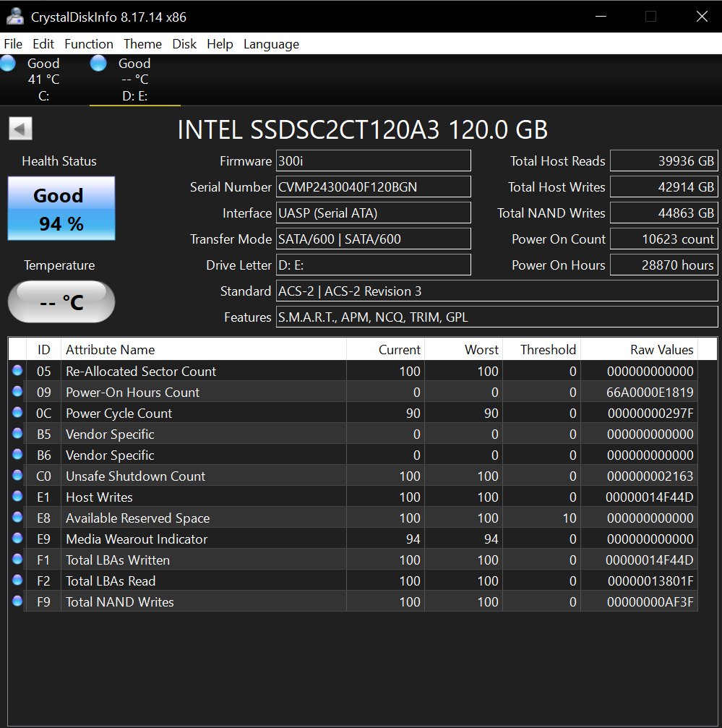The width and height of the screenshot is (722, 728).
Task: Click the Good 94 % health status button
Action: click(x=61, y=209)
